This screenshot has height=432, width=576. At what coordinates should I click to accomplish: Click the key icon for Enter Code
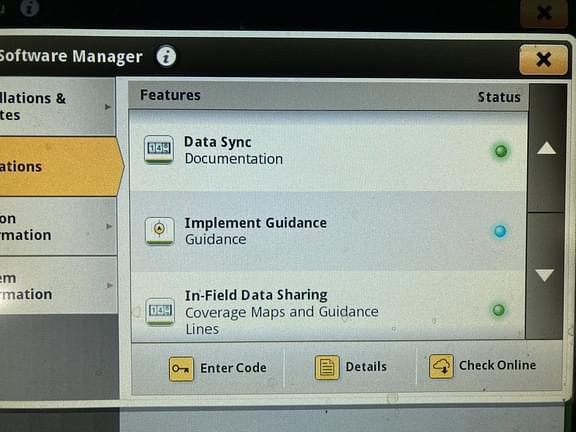tap(181, 369)
